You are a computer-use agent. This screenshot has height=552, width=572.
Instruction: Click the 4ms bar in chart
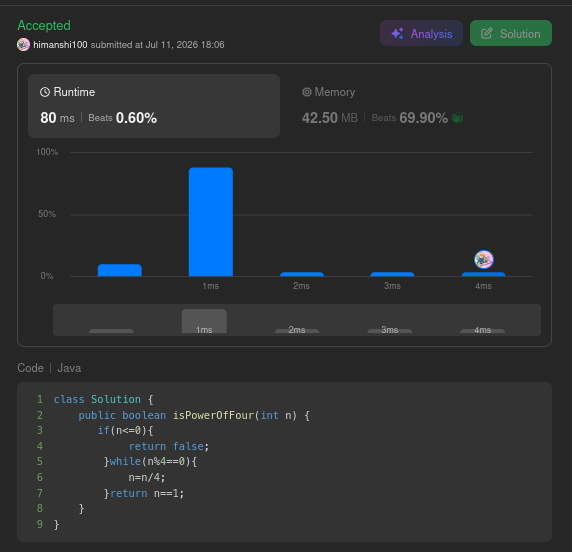(484, 274)
